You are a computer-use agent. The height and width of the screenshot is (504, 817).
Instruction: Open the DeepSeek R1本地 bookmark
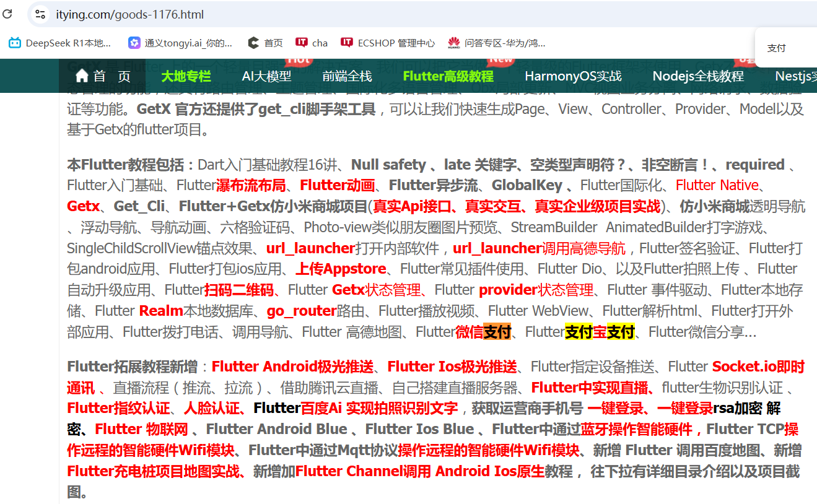pos(60,43)
